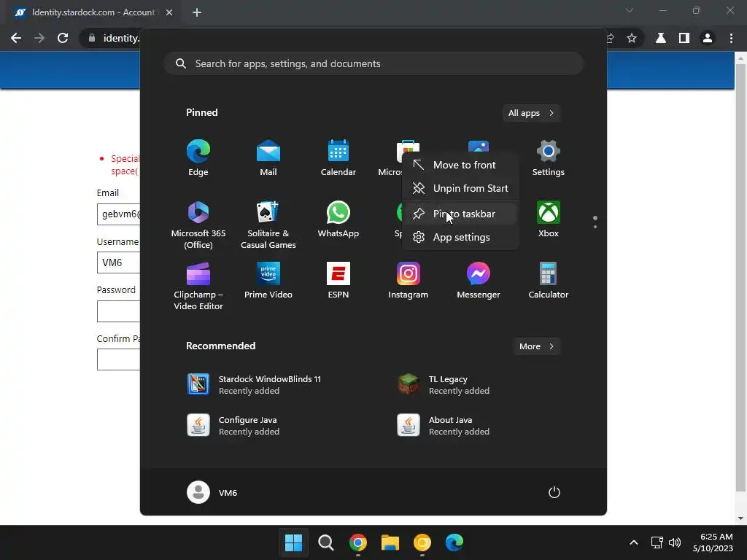Open volume tray icon
747x560 pixels.
(675, 542)
